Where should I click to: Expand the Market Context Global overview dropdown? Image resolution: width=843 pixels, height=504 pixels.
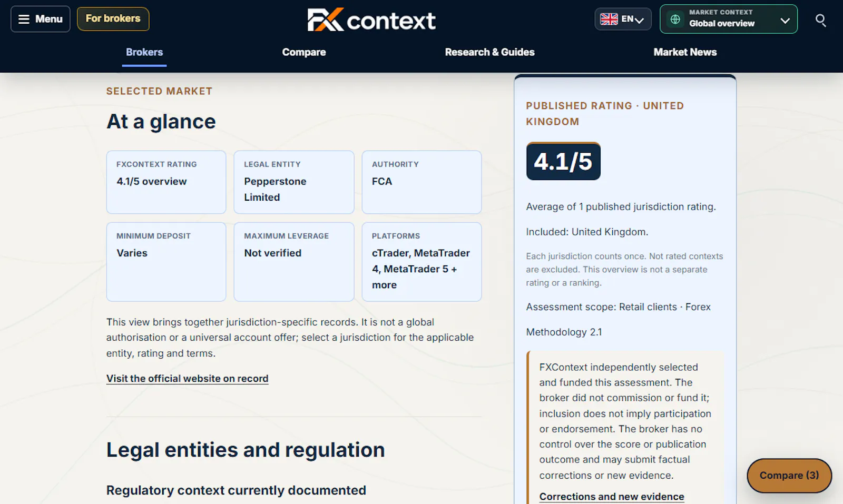(x=729, y=19)
